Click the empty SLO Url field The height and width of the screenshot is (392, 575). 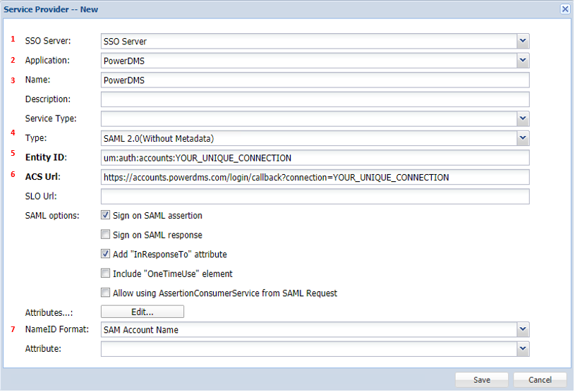315,196
